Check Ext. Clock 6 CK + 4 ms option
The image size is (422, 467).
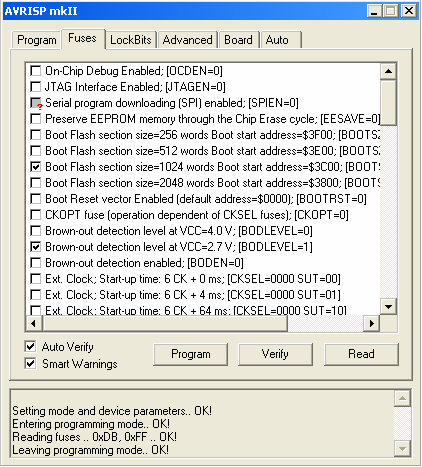tap(36, 295)
